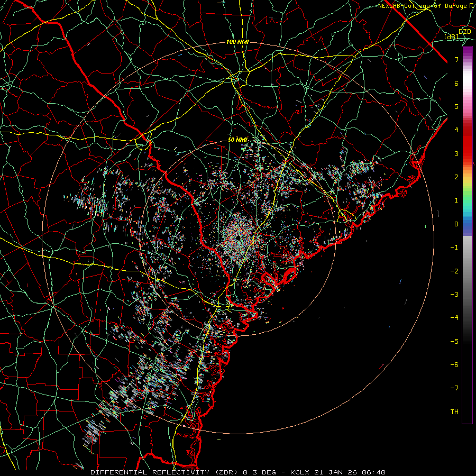Click the "KCLX" radar site identifier
This screenshot has width=476, height=476.
point(300,472)
